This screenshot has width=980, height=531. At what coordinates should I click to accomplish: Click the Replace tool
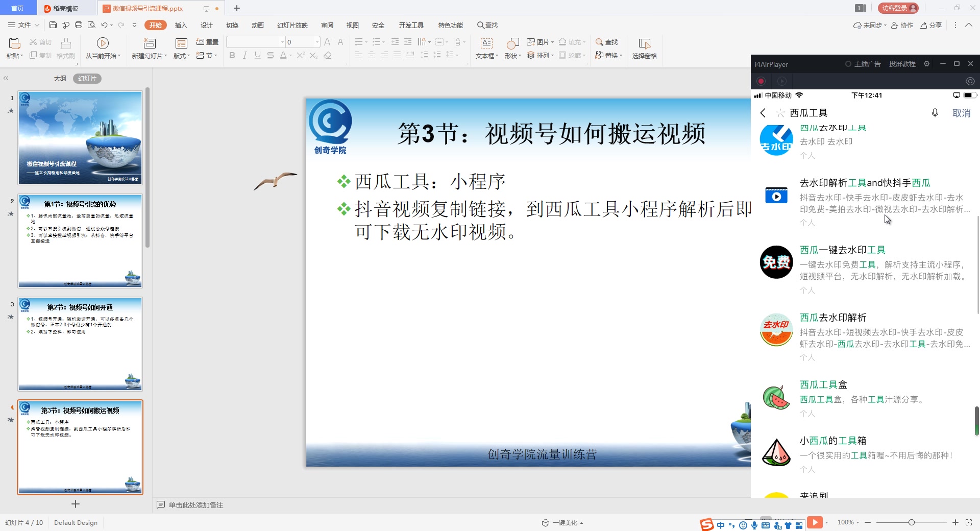pos(609,55)
